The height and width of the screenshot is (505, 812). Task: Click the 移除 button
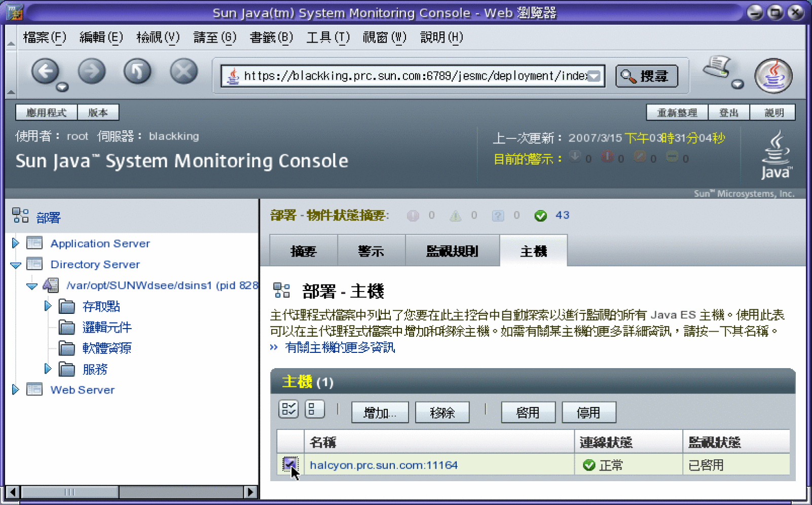[x=442, y=413]
